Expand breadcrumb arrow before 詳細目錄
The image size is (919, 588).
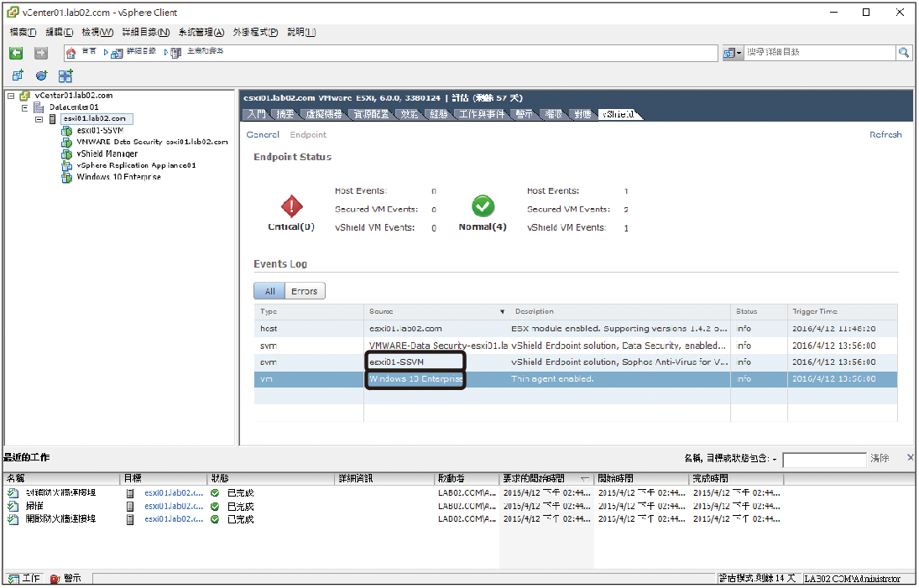106,53
